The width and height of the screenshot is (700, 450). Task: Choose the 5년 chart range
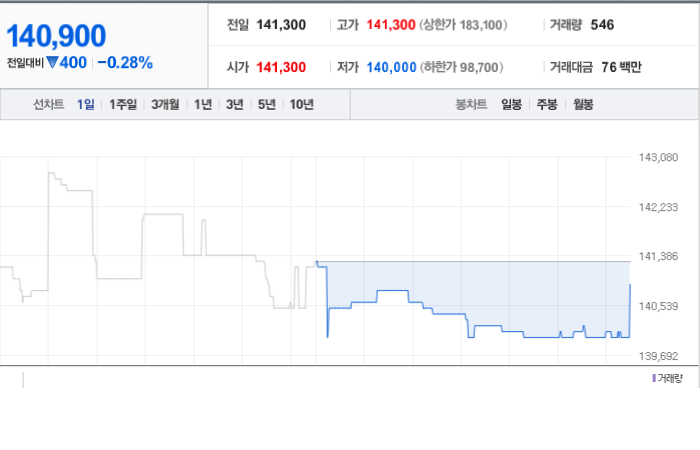pos(267,104)
